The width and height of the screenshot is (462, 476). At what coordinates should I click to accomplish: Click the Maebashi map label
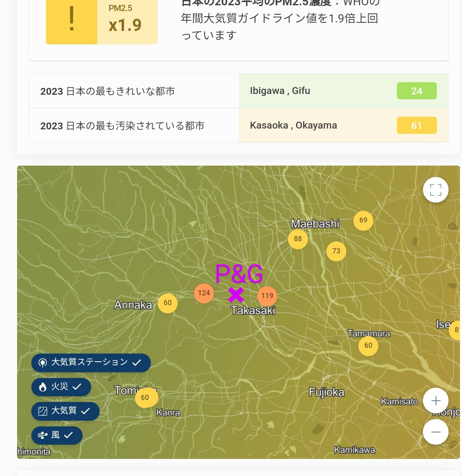[x=315, y=224]
